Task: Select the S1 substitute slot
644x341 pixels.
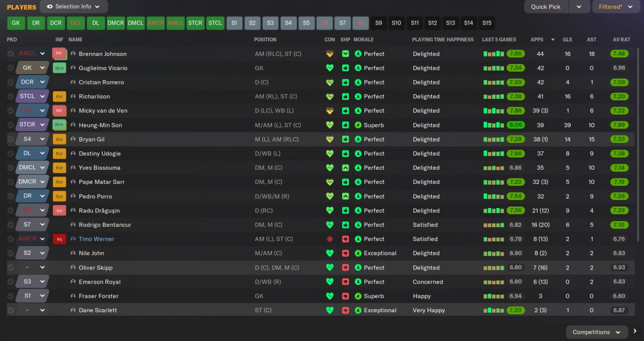Action: click(x=234, y=23)
